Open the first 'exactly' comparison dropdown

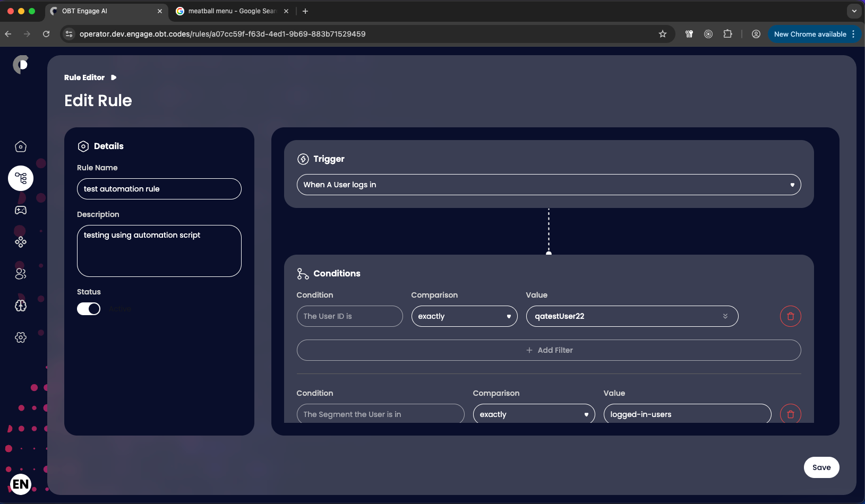click(464, 316)
